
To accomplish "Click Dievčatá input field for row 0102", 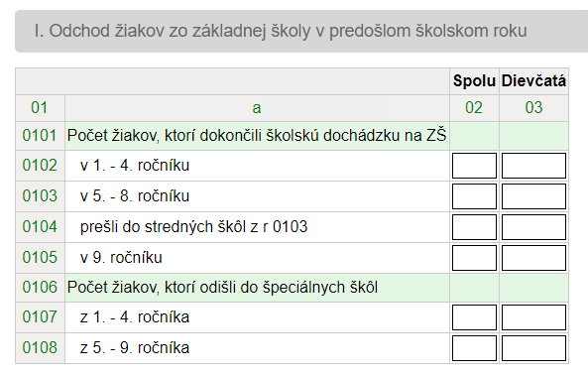I will (533, 166).
